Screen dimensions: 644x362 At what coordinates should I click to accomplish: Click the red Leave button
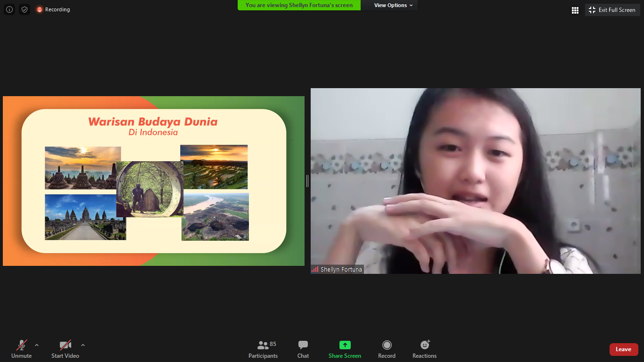click(x=623, y=349)
